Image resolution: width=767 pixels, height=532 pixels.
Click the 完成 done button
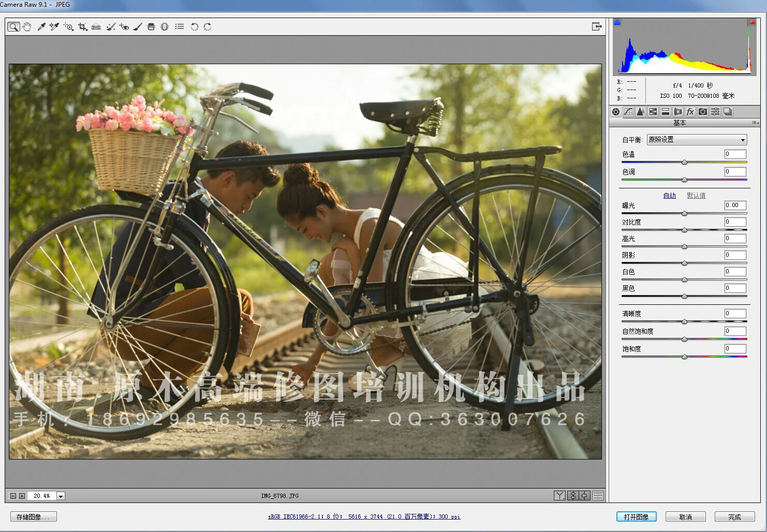coord(735,517)
